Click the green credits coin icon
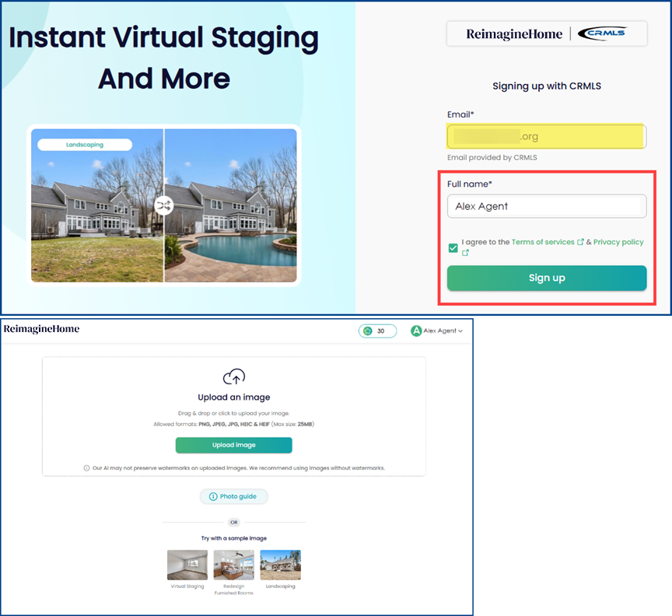672x616 pixels. 368,331
